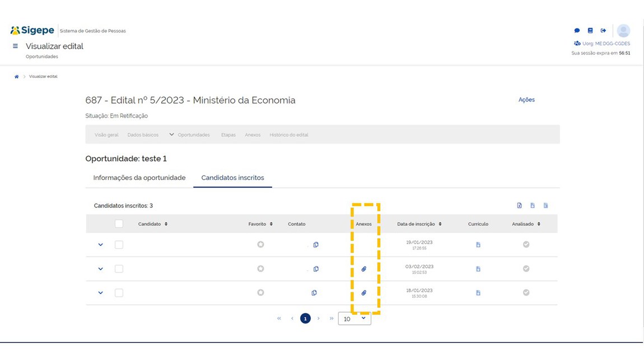Click the home breadcrumb icon
644x362 pixels.
[17, 77]
